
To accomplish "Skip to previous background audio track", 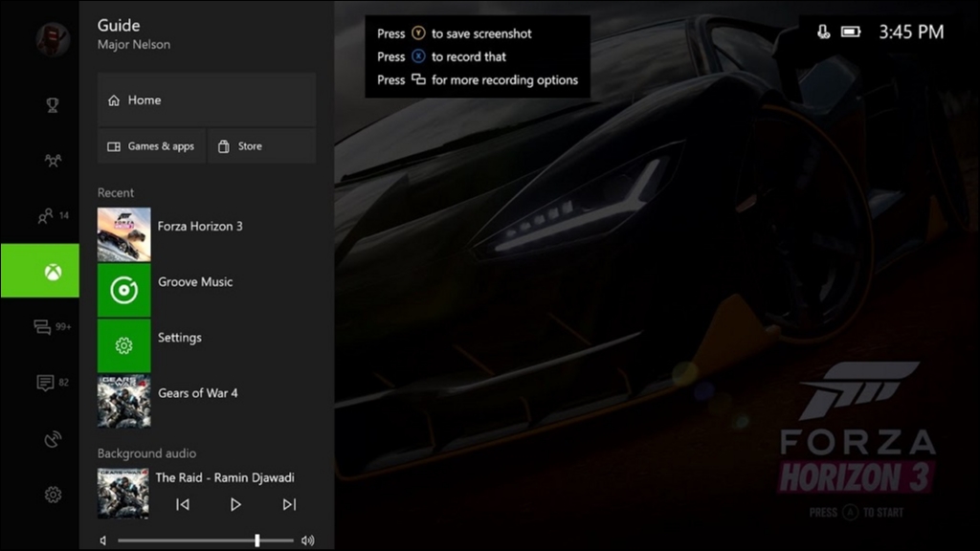I will coord(183,504).
